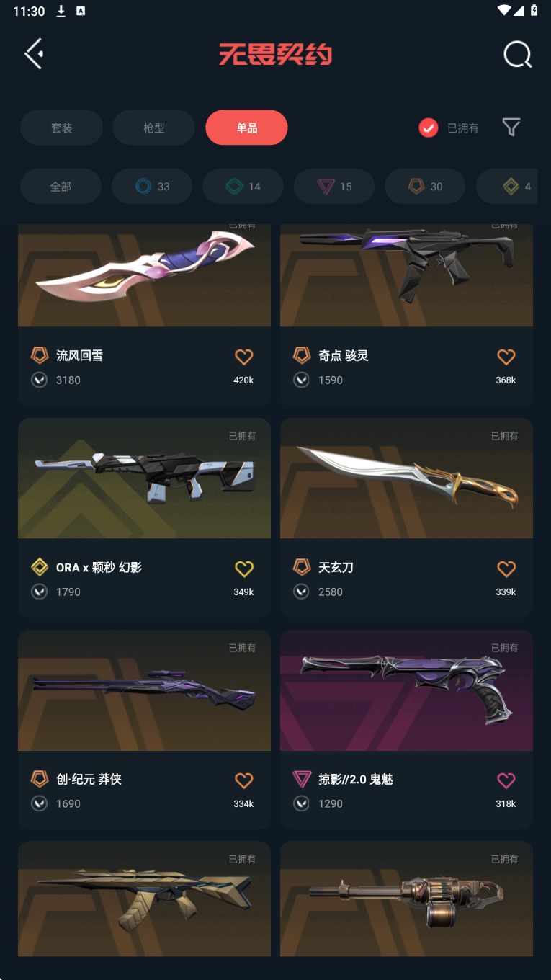Like the ORA x 颗秒 幻影 heart
Screen dimensions: 551x980
[244, 569]
